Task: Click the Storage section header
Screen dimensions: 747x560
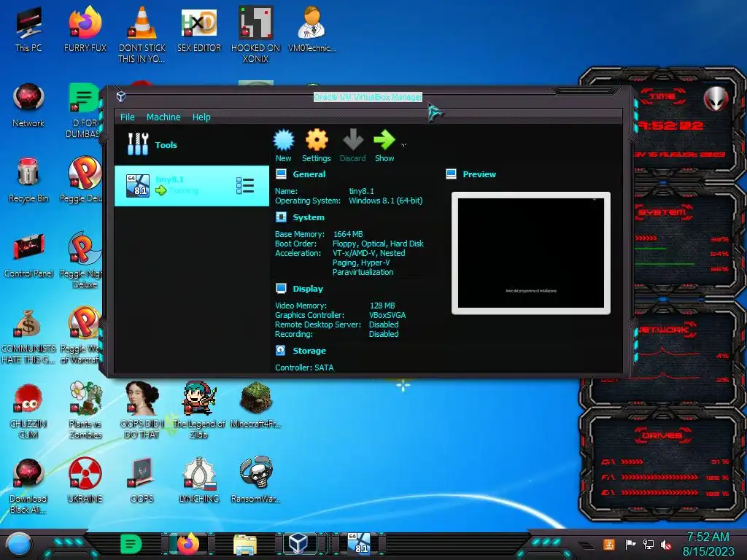Action: coord(309,351)
